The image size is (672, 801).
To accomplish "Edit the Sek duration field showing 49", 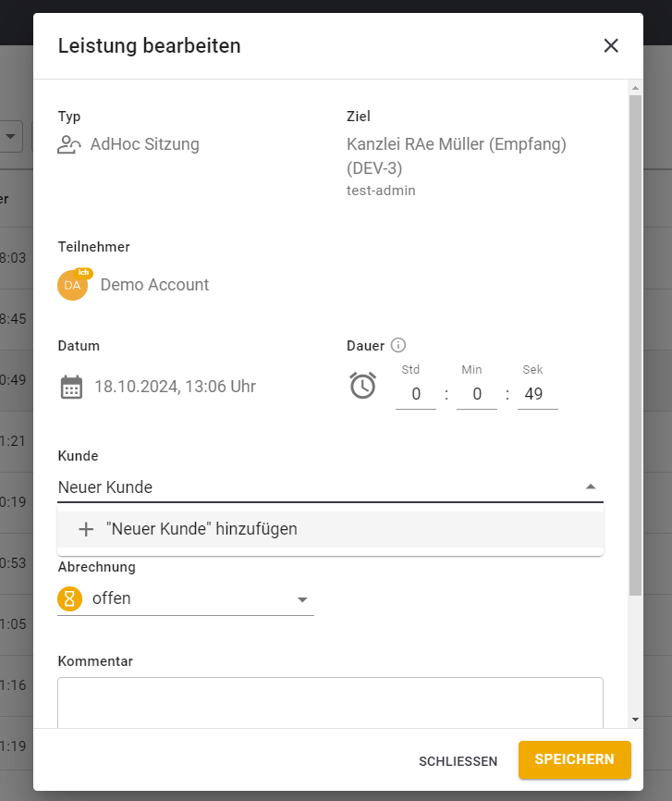I will 533,394.
